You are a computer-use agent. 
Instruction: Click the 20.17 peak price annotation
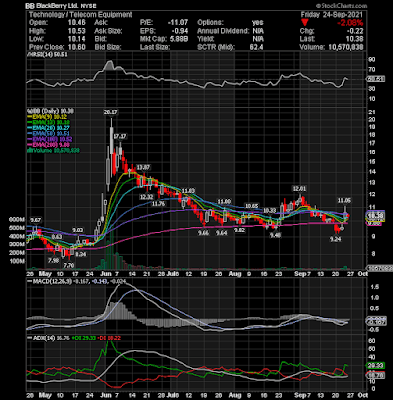click(110, 112)
